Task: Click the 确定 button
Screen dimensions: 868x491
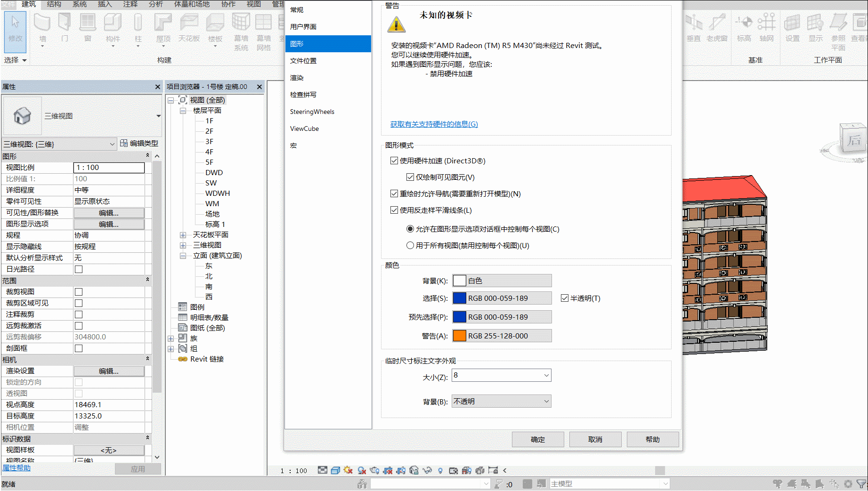Action: tap(538, 439)
